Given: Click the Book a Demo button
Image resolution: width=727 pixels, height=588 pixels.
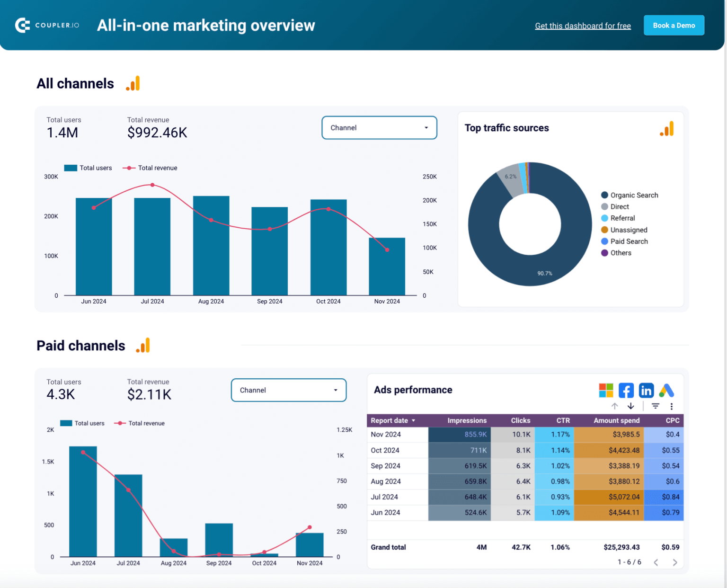Looking at the screenshot, I should pos(674,25).
